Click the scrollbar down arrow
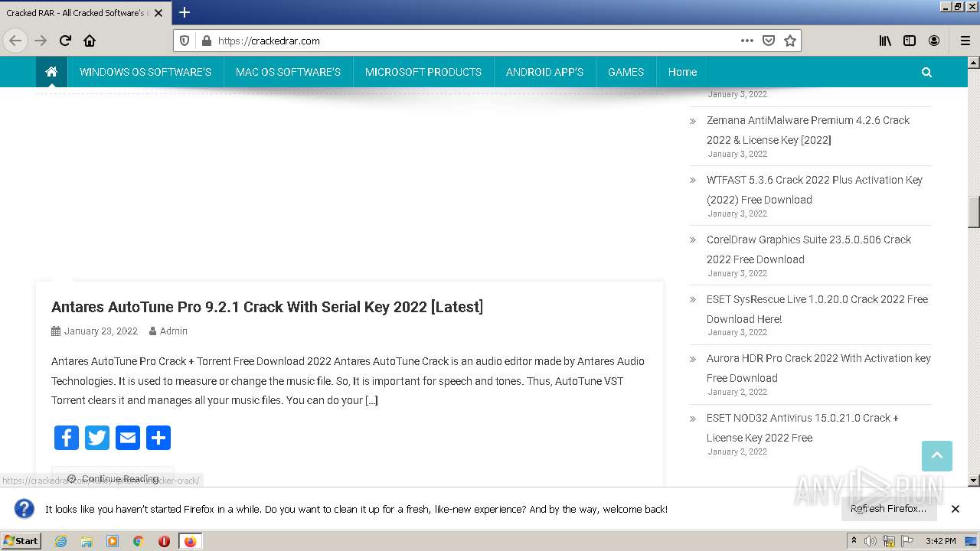 [974, 481]
